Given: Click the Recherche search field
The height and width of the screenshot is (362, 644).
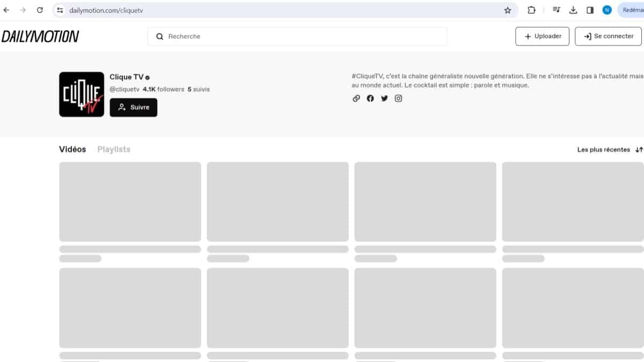Looking at the screenshot, I should [297, 36].
